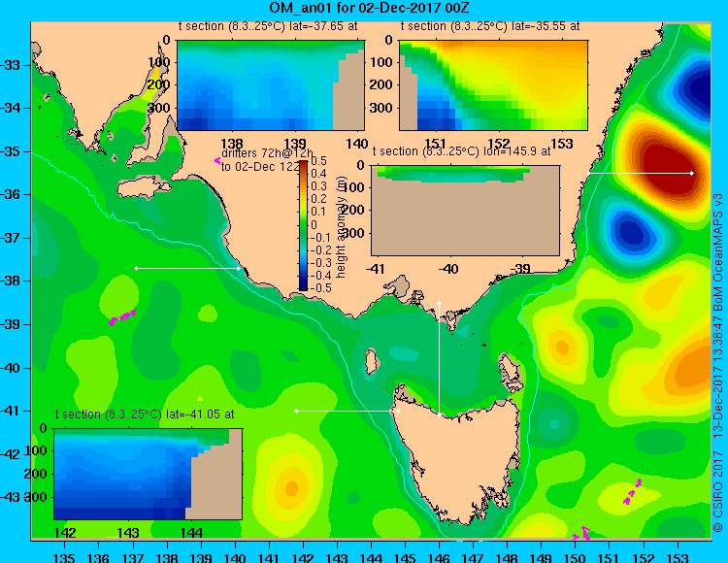Click the '13-Dec-2017 13:38:47' timestamp text
The height and width of the screenshot is (563, 728).
pyautogui.click(x=717, y=380)
